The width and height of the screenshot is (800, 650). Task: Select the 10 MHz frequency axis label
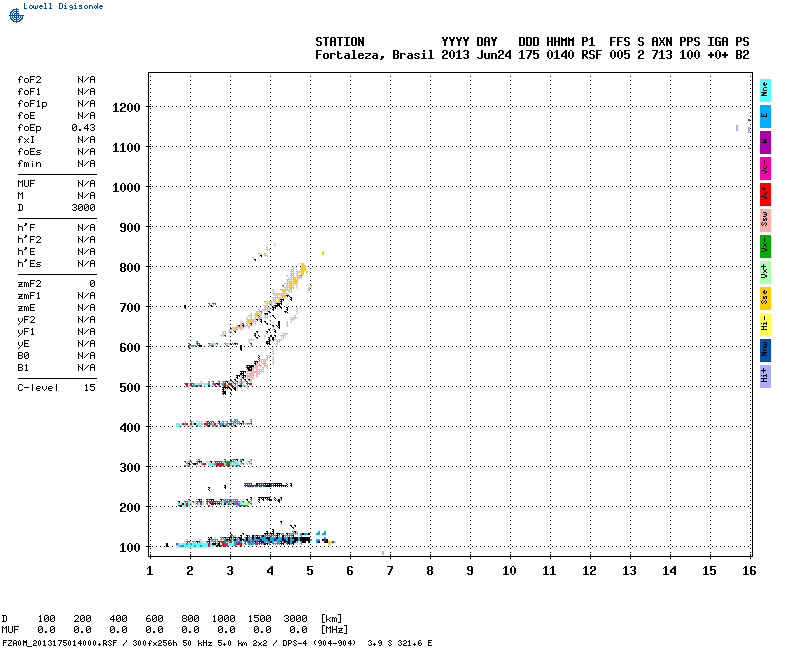[x=509, y=571]
